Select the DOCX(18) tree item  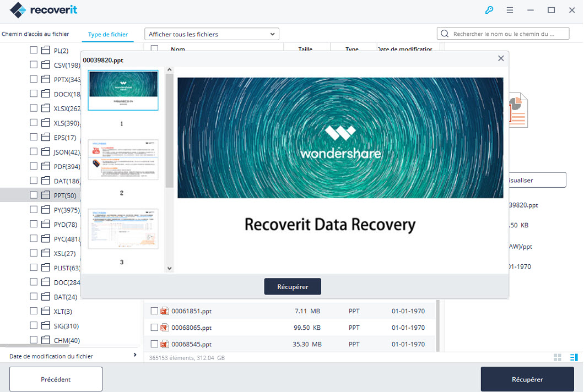tap(67, 94)
